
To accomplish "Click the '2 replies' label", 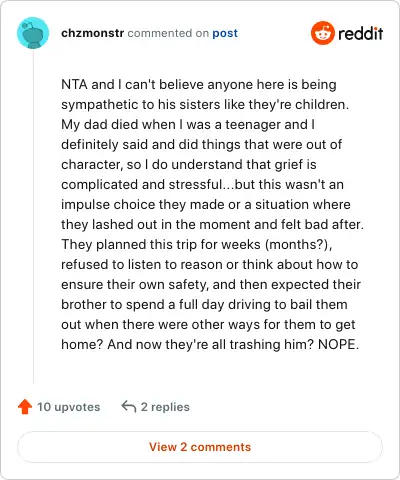I will [165, 407].
